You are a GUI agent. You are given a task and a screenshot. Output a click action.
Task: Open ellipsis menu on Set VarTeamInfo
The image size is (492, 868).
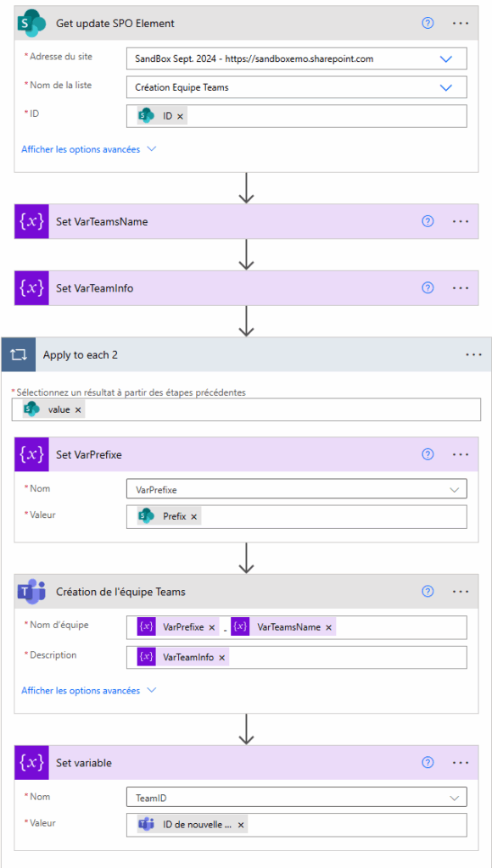tap(461, 288)
